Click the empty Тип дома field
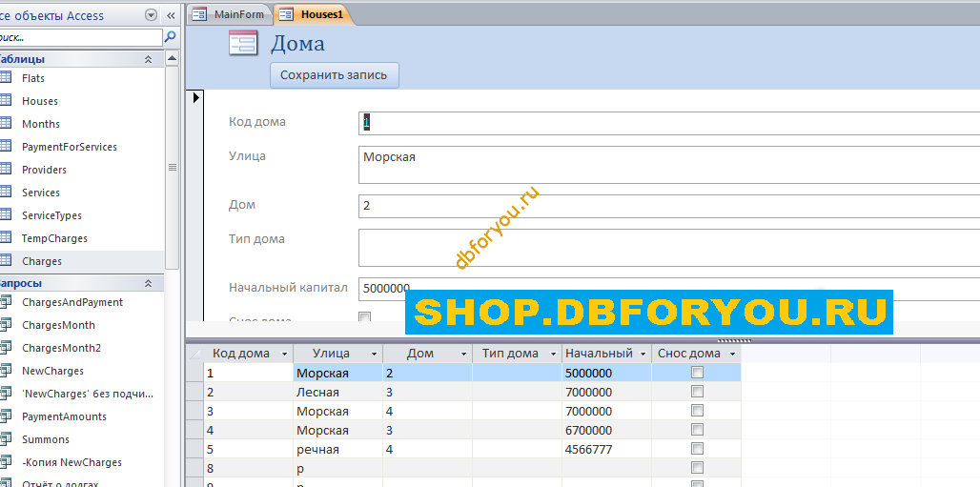Viewport: 980px width, 487px height. point(669,248)
